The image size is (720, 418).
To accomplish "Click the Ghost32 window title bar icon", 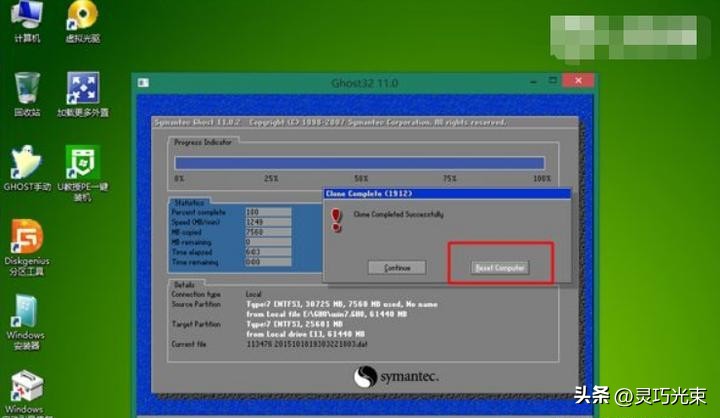I will tap(143, 83).
